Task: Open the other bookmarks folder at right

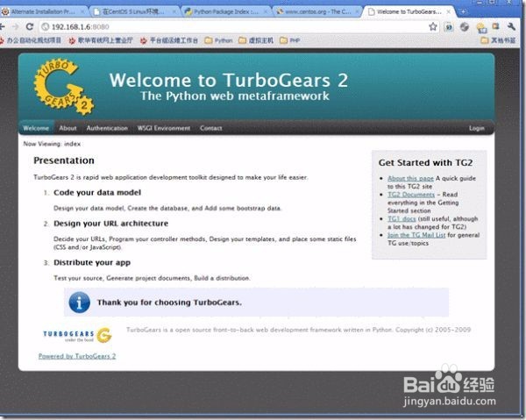Action: click(x=498, y=40)
